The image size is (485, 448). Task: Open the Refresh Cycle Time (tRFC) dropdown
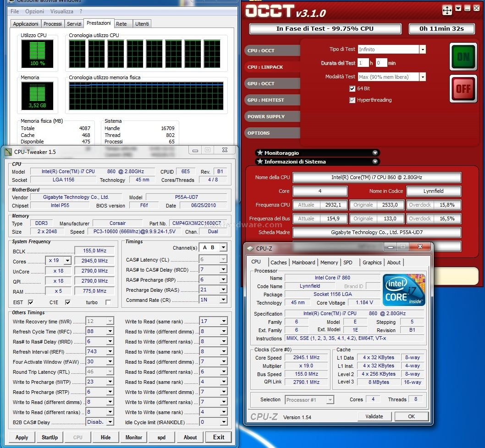pos(110,332)
